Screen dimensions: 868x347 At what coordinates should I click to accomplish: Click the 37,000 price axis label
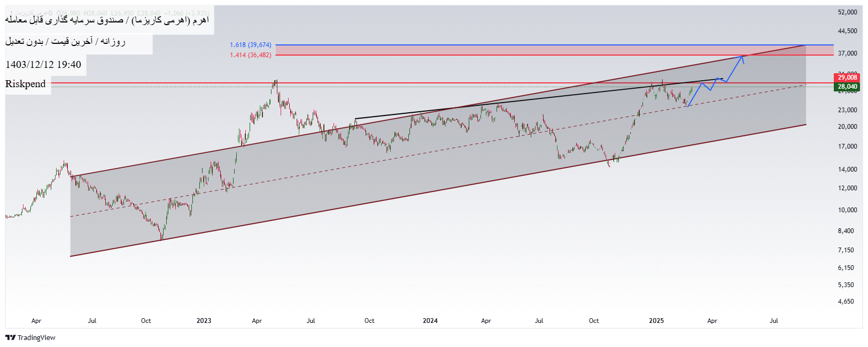[847, 53]
